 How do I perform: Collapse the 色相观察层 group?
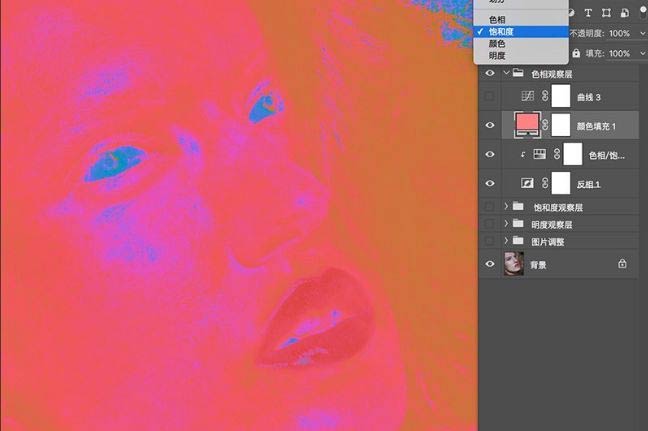click(x=506, y=74)
